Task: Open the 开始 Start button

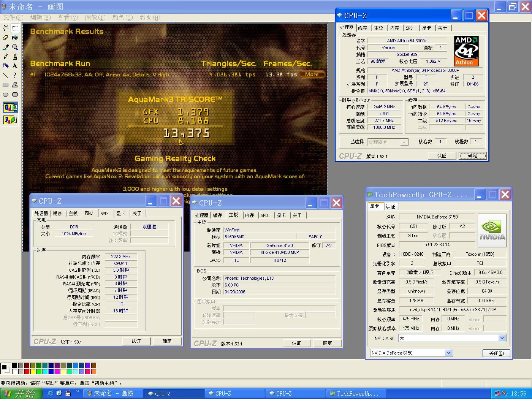Action: 21,394
